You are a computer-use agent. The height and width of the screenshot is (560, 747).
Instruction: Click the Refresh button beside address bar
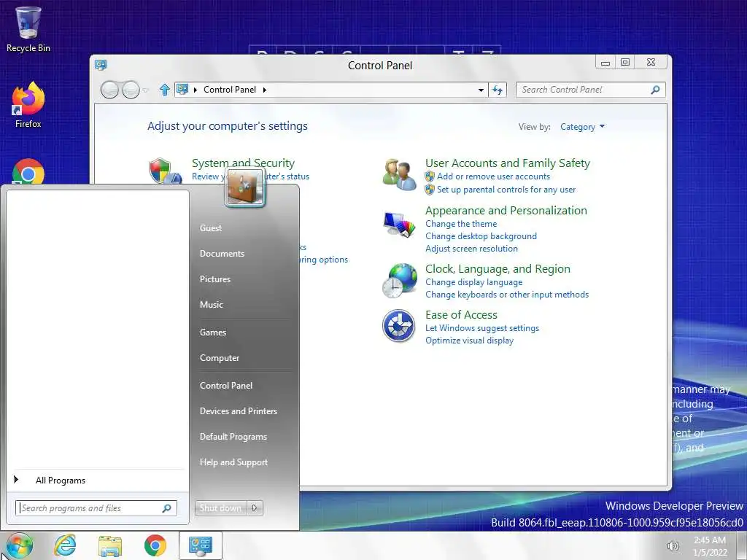coord(498,90)
